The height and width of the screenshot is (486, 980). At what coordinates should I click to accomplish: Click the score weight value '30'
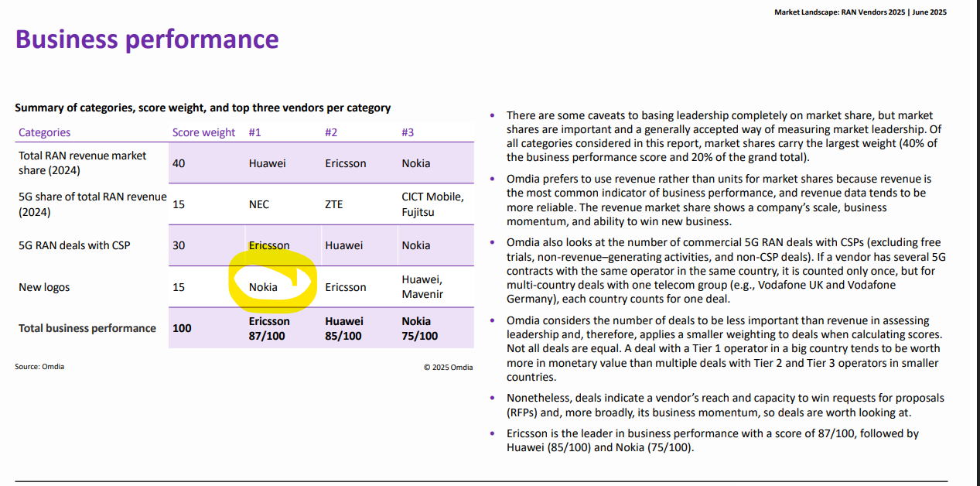pos(179,245)
